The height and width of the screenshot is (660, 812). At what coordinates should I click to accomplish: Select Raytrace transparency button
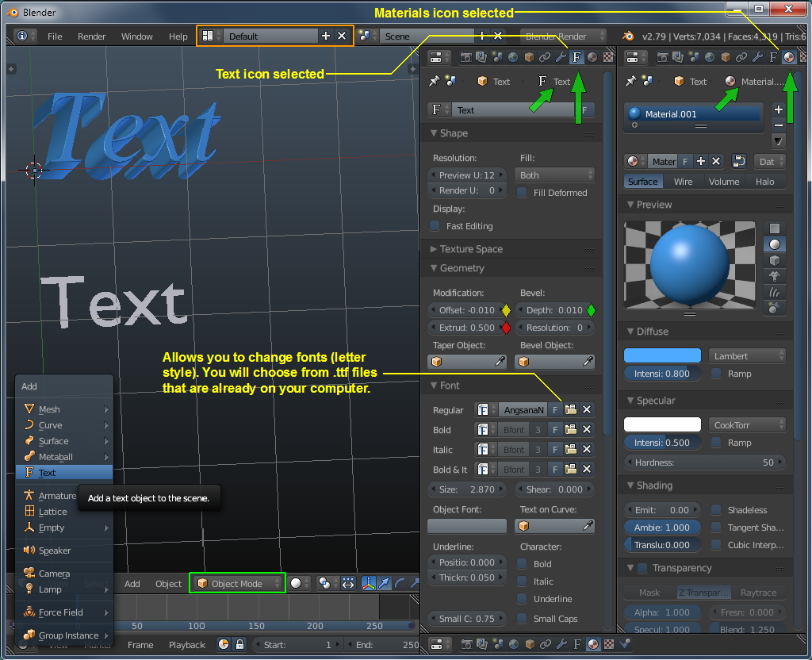[x=758, y=593]
